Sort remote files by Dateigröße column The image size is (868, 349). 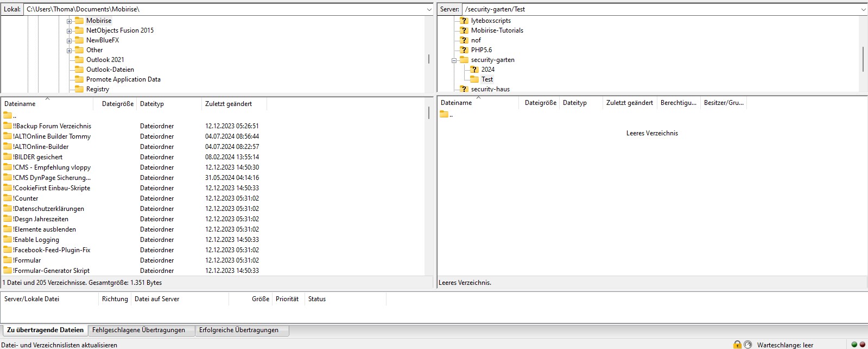point(540,103)
